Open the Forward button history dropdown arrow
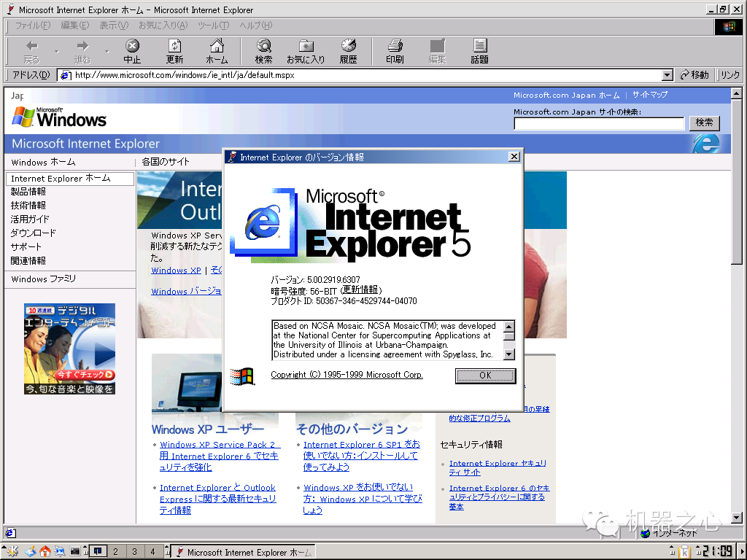The image size is (747, 560). (107, 52)
